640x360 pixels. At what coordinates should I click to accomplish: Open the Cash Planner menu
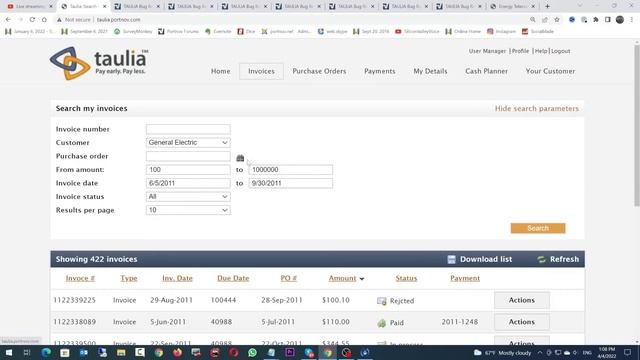click(x=487, y=71)
